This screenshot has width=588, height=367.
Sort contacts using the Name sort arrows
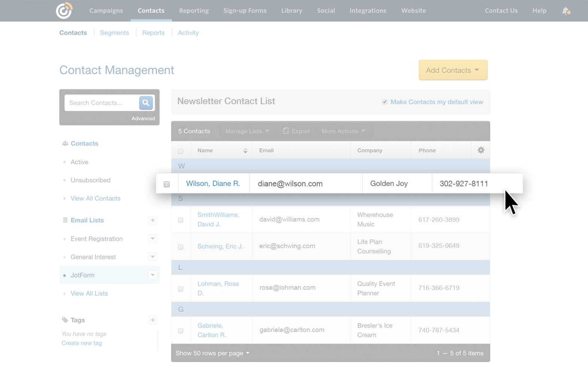pyautogui.click(x=245, y=151)
